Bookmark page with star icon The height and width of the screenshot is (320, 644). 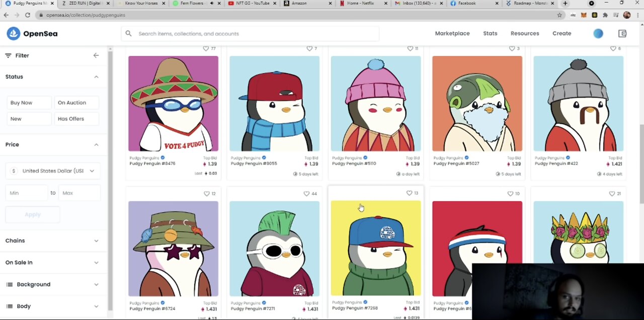coord(559,15)
